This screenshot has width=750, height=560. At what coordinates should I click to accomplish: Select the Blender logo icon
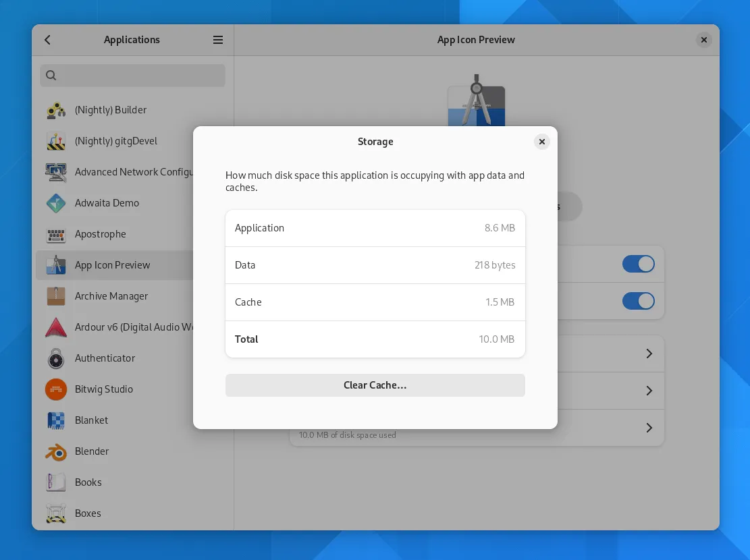(56, 451)
